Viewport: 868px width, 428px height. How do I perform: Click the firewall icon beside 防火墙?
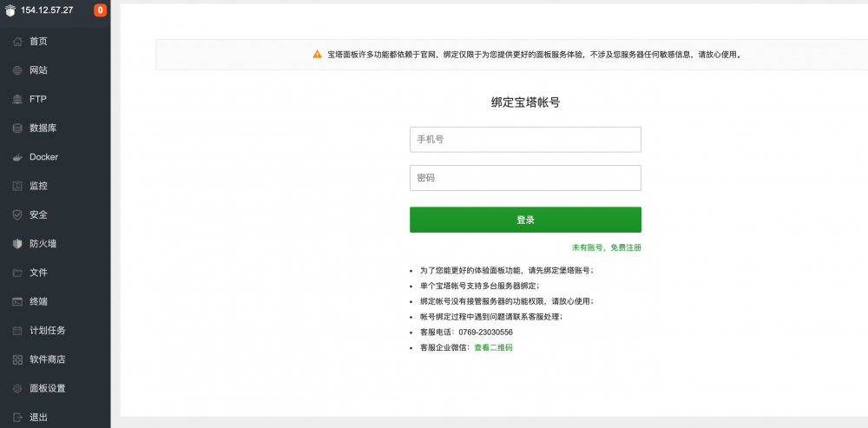17,244
